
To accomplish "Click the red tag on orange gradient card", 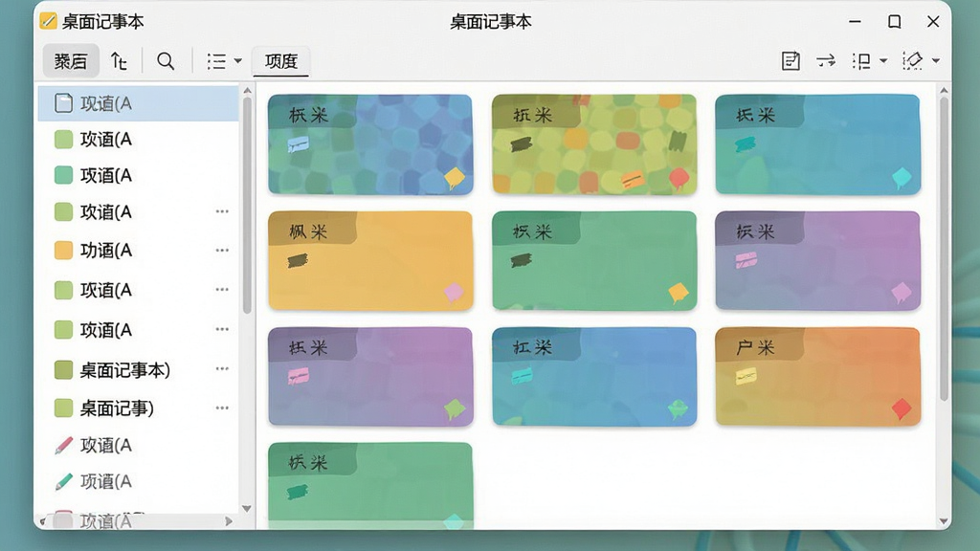I will [902, 409].
